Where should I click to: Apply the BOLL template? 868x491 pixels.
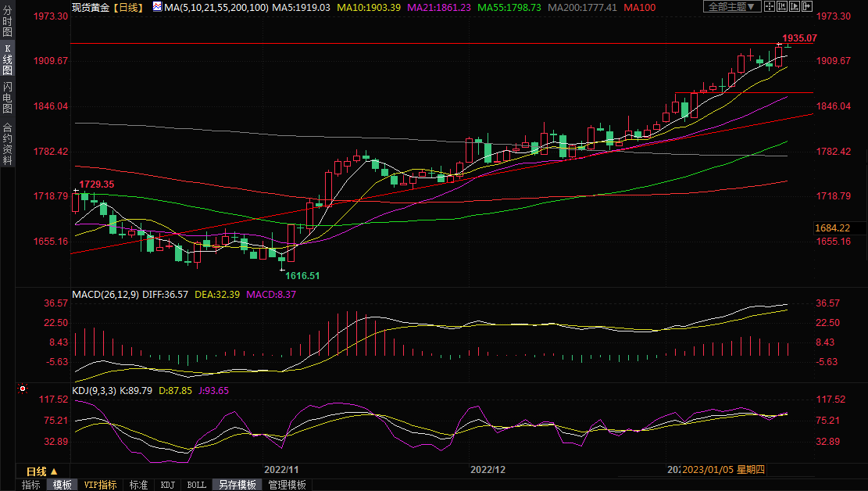click(197, 485)
